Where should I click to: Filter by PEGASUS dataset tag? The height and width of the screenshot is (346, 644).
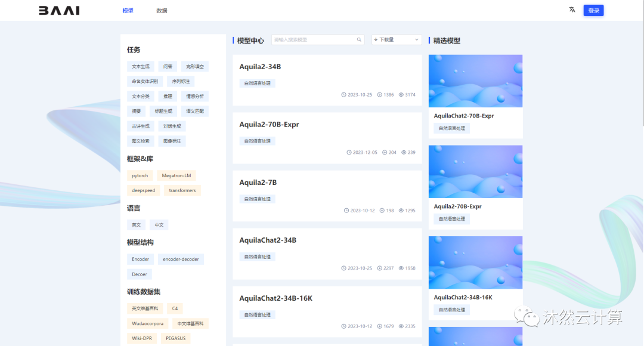coord(175,338)
